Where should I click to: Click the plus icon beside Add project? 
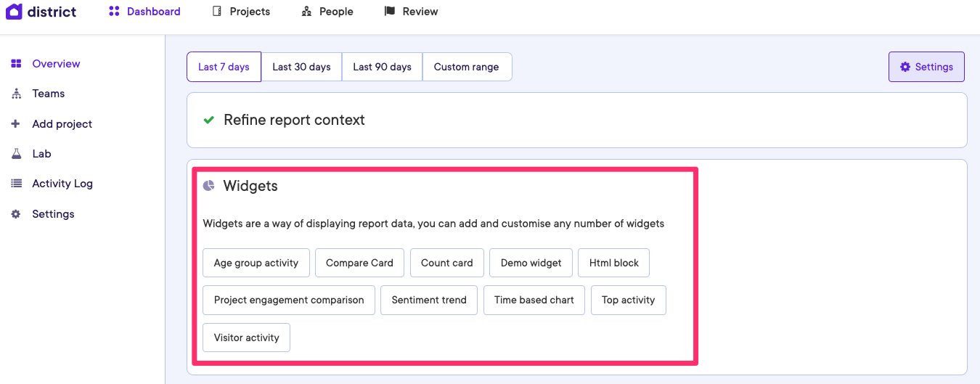pos(16,124)
